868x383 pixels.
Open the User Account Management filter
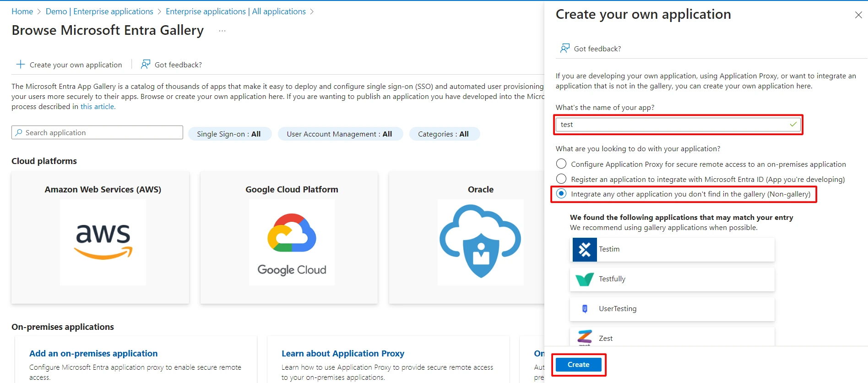point(340,134)
